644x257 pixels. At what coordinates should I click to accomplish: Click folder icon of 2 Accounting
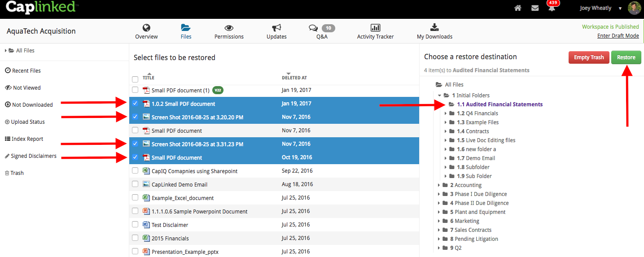[445, 185]
